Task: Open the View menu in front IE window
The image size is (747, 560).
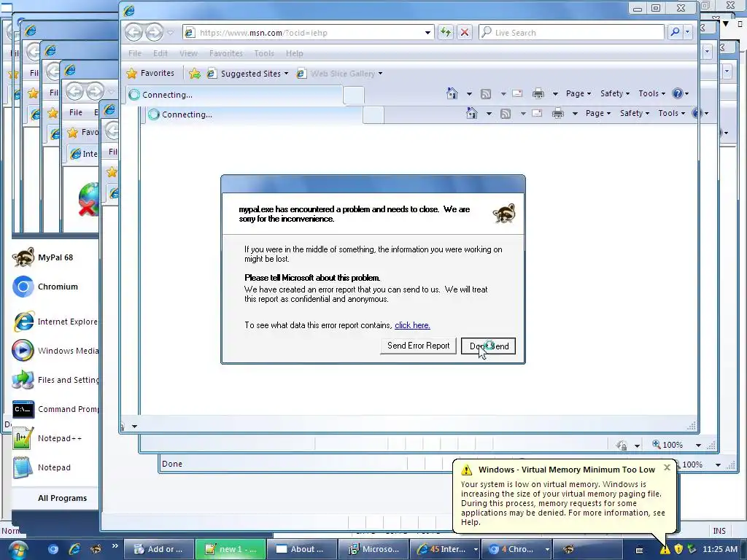Action: [x=188, y=53]
